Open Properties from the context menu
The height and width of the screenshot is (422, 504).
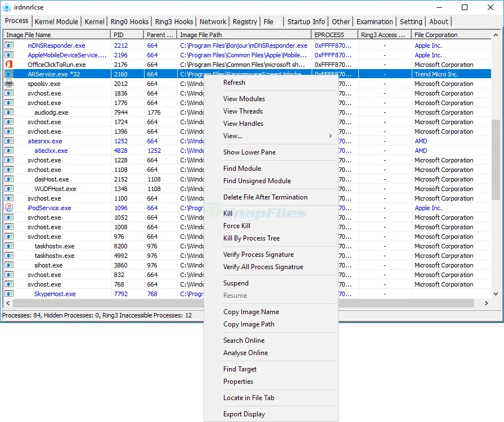click(271, 381)
